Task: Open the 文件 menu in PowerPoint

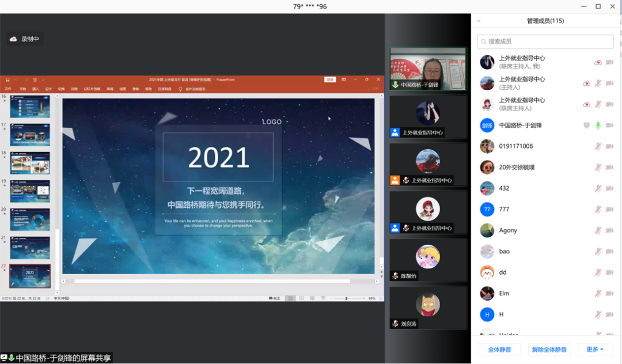Action: (8, 89)
